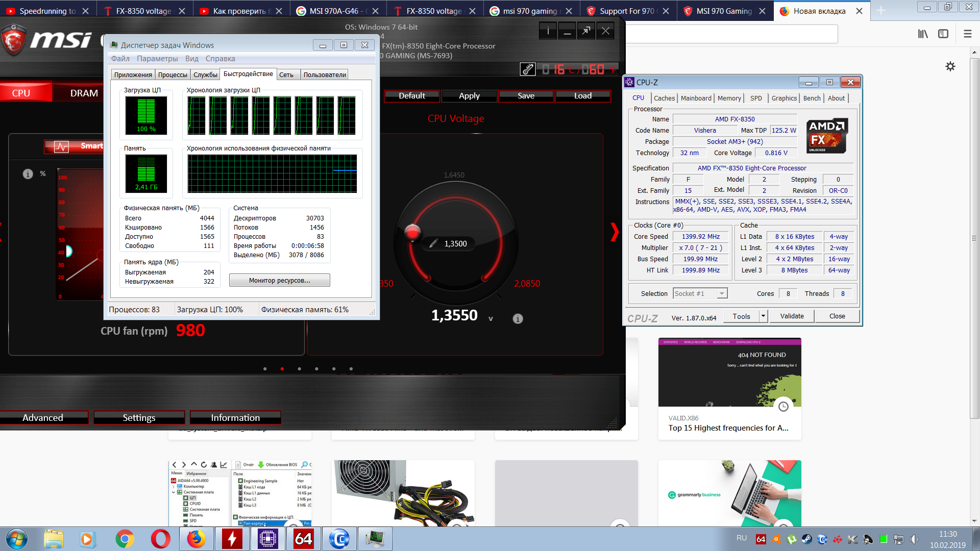Click Steam tray icon
The image size is (980, 551).
(806, 539)
